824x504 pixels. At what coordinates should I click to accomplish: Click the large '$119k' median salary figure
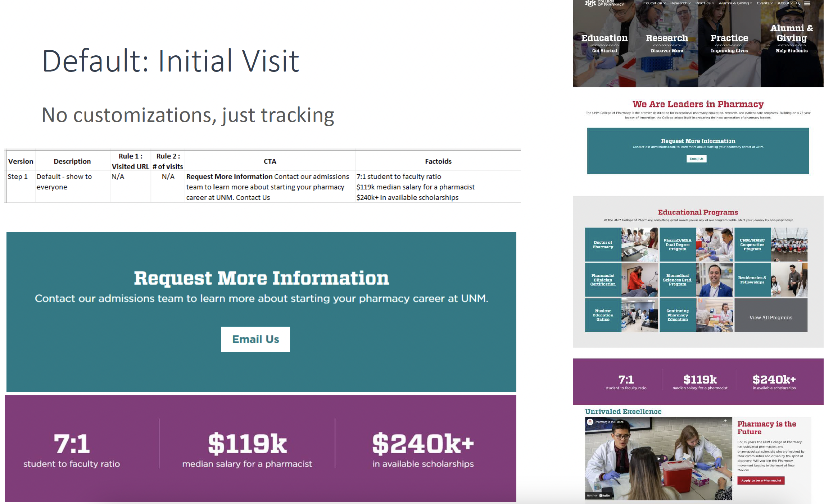(247, 444)
